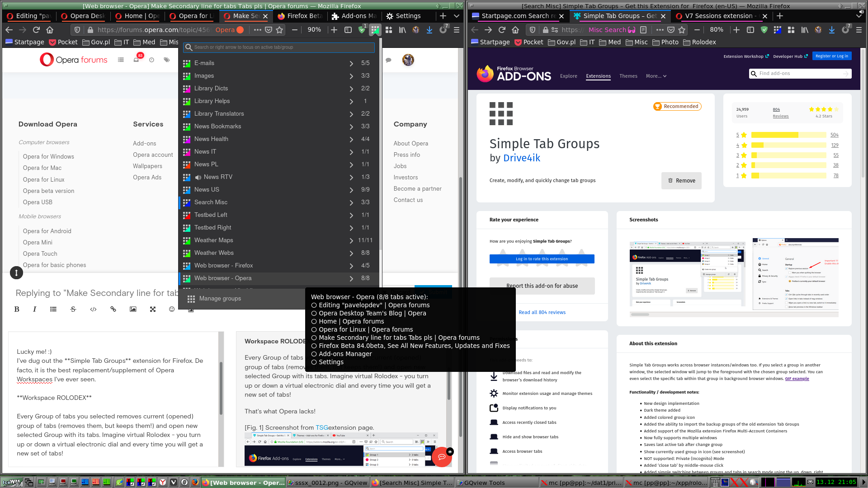Insert code block in the reply composer
The image size is (868, 488).
point(93,309)
